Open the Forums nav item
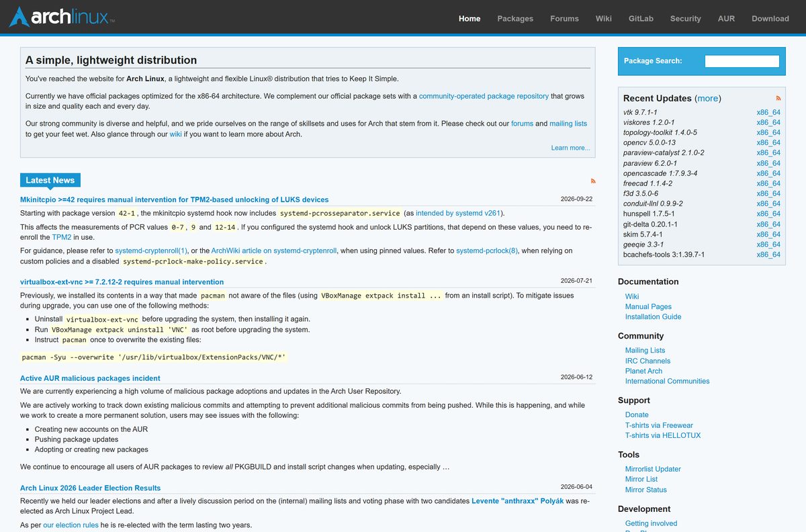Screen dimensions: 806x532 [x=564, y=18]
